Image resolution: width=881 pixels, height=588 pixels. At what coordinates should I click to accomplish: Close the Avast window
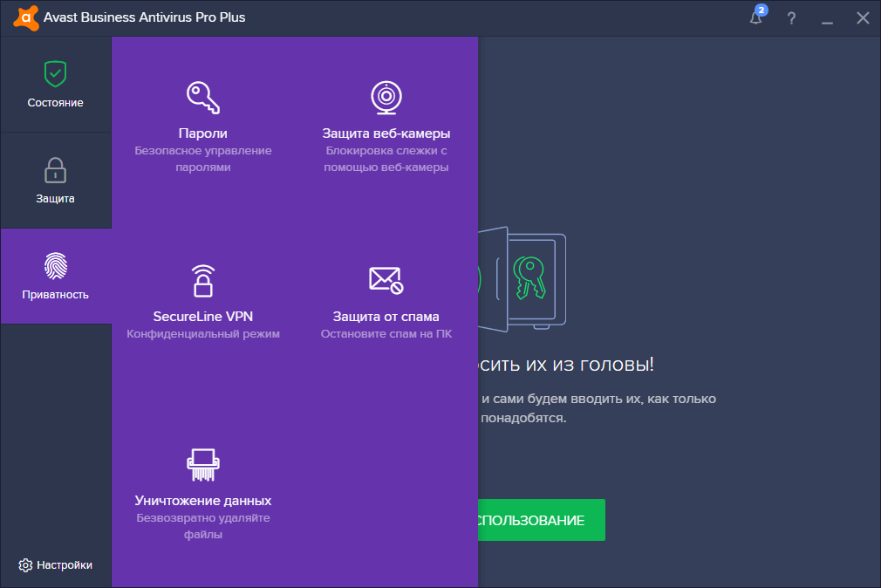tap(863, 18)
